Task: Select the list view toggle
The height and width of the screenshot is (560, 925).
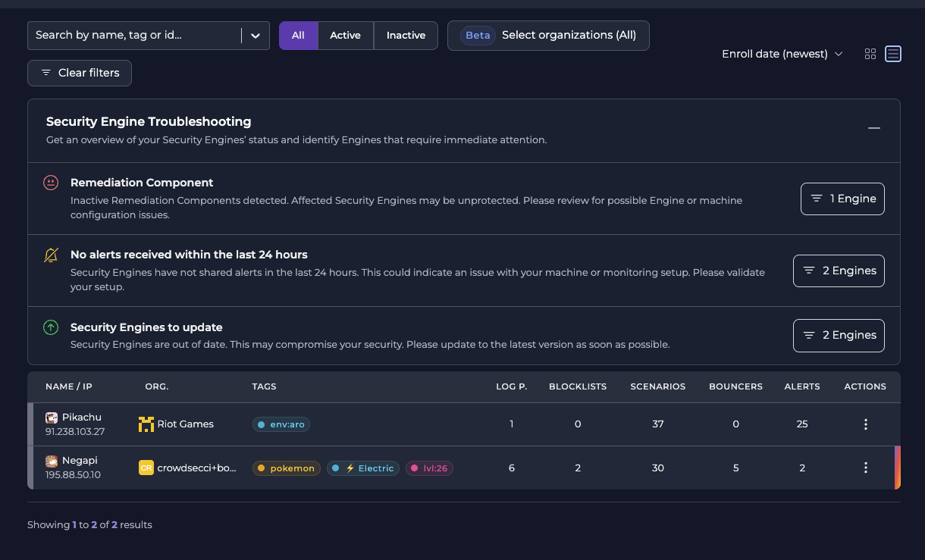Action: [892, 54]
